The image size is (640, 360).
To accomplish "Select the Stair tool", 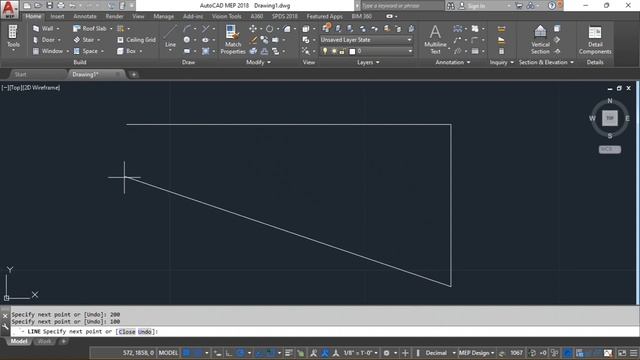I will 84,40.
